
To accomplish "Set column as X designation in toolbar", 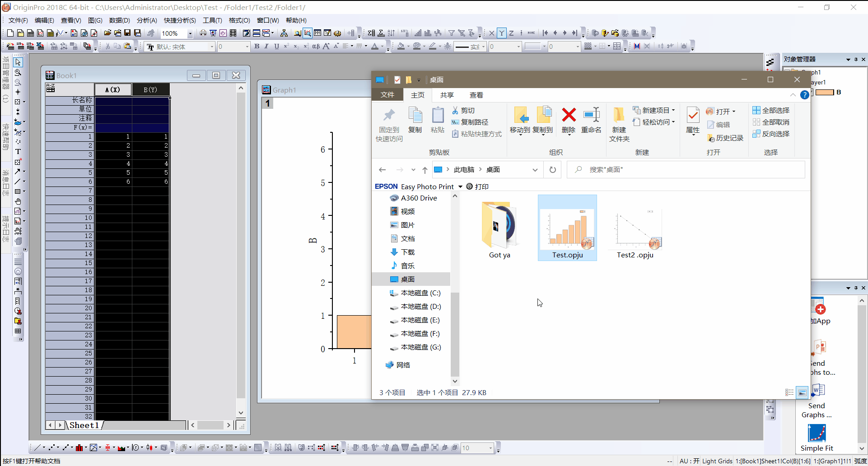I will [x=492, y=33].
